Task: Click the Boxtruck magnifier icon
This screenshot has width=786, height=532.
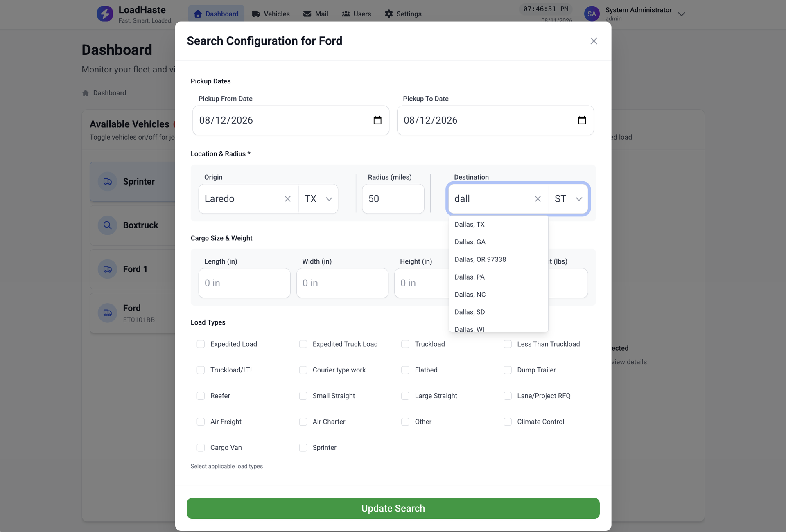Action: click(108, 225)
